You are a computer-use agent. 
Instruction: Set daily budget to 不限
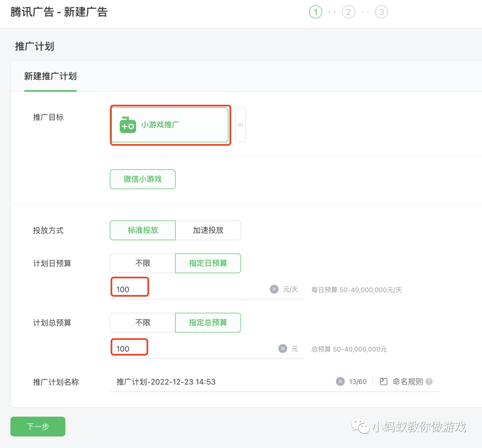point(143,263)
